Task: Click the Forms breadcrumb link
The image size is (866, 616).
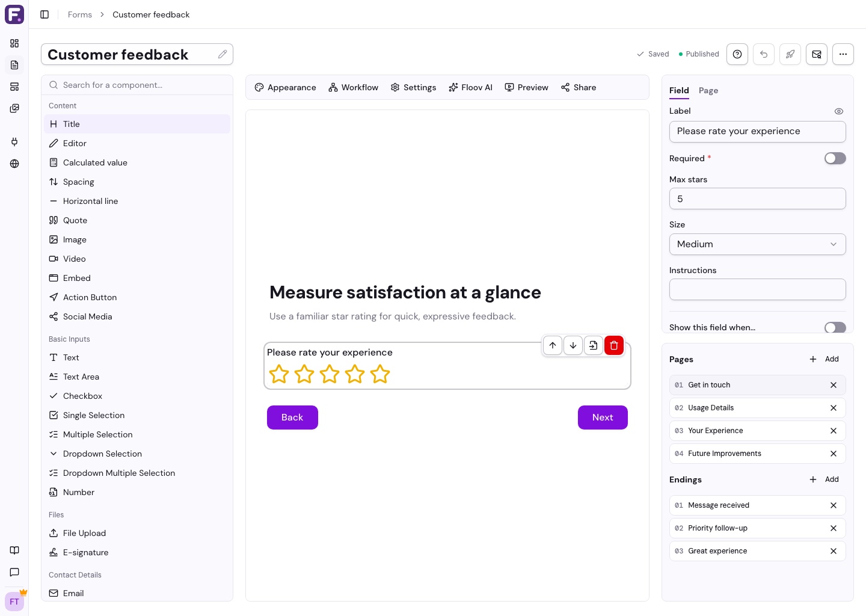Action: (80, 14)
